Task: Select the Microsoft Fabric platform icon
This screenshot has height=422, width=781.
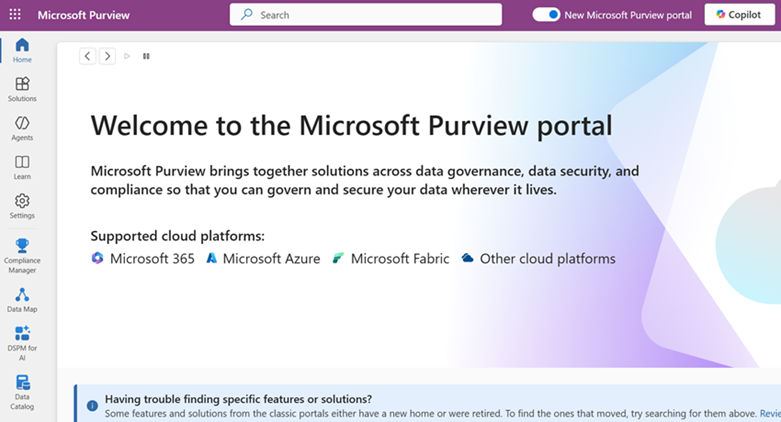Action: (x=338, y=259)
